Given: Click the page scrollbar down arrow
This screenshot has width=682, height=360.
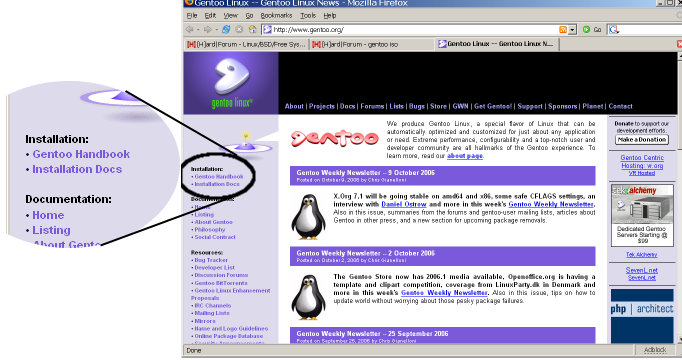Looking at the screenshot, I should pyautogui.click(x=679, y=339).
